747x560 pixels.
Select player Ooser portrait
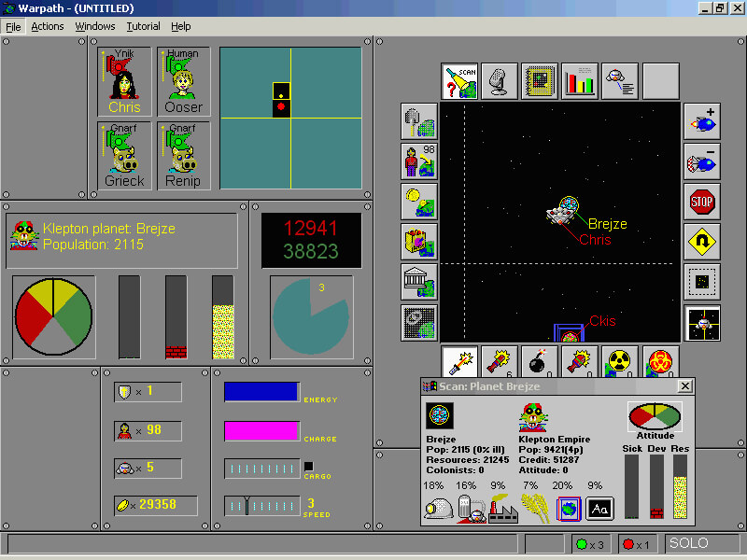tap(183, 81)
